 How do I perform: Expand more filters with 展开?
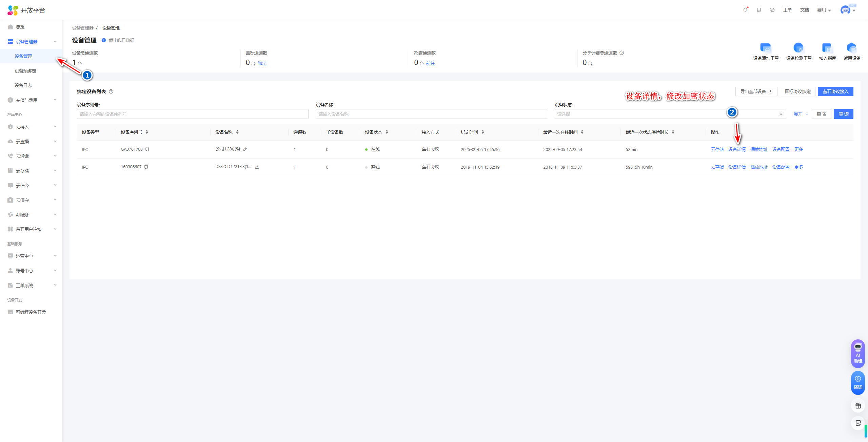(801, 114)
